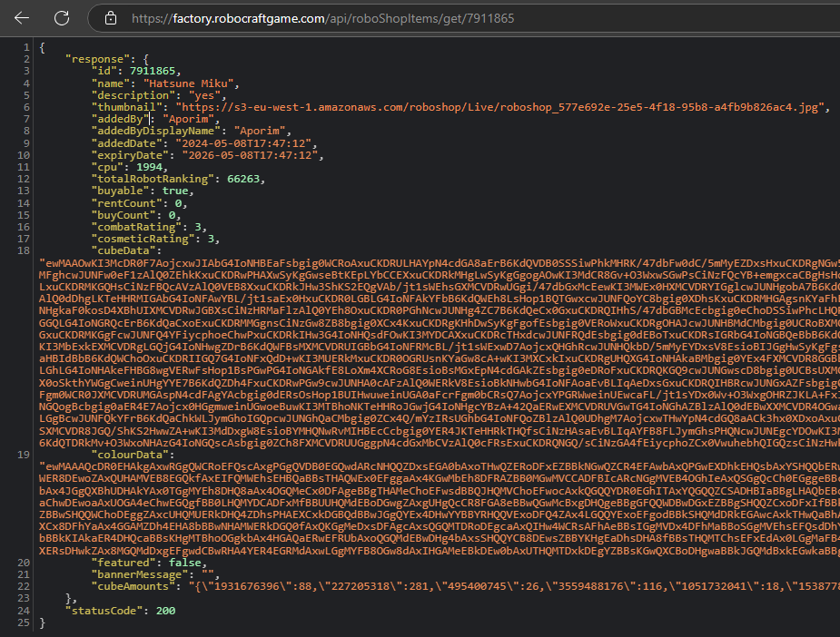Click the address bar URL

coord(322,19)
